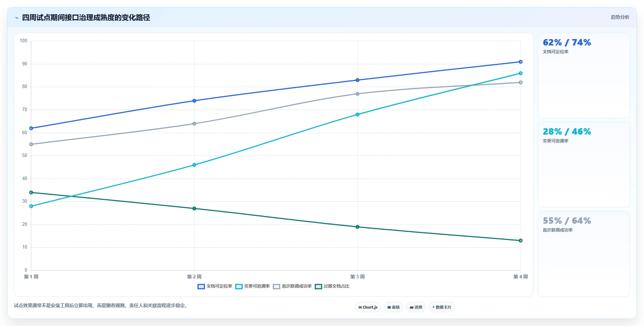Viewport: 644px width, 326px height.
Task: Open the 28% / 46% 变更可追溯率 card
Action: click(x=584, y=164)
